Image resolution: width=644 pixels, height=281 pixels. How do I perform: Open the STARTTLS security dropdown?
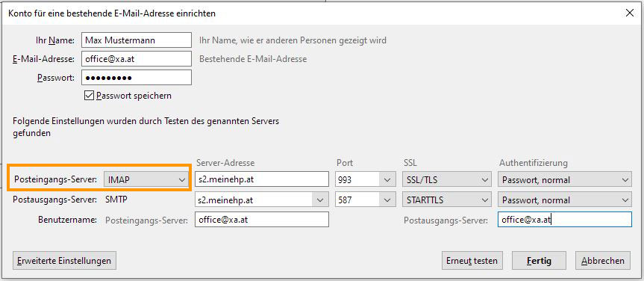[x=446, y=200]
